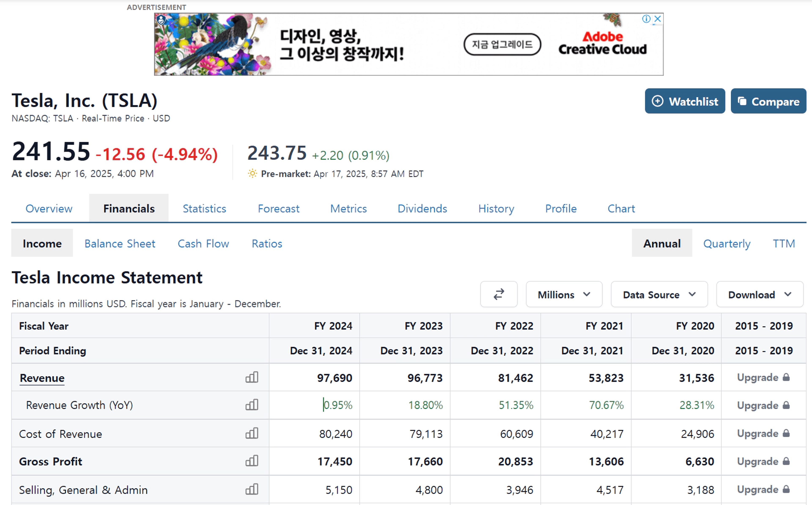Click the ad info icon
The height and width of the screenshot is (505, 812).
pos(646,19)
